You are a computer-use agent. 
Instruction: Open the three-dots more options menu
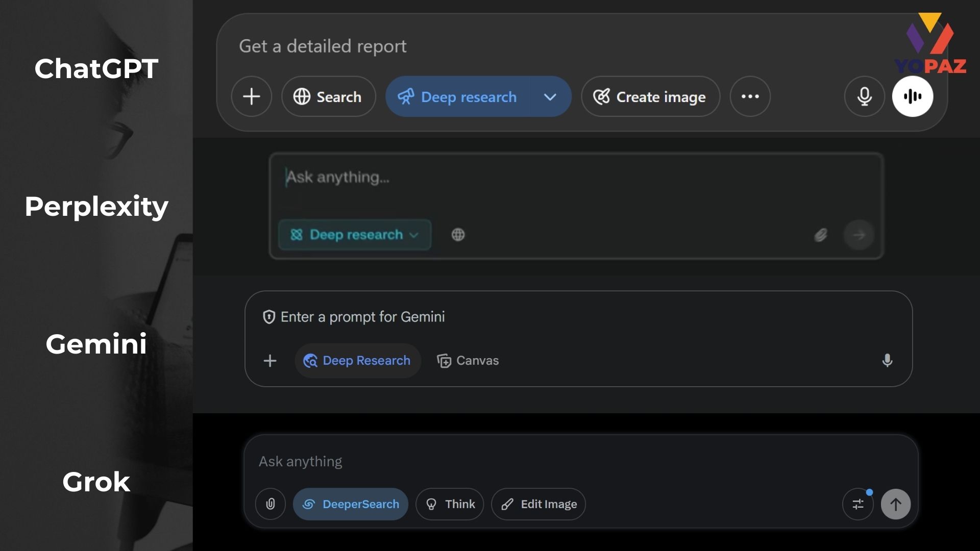pos(750,96)
